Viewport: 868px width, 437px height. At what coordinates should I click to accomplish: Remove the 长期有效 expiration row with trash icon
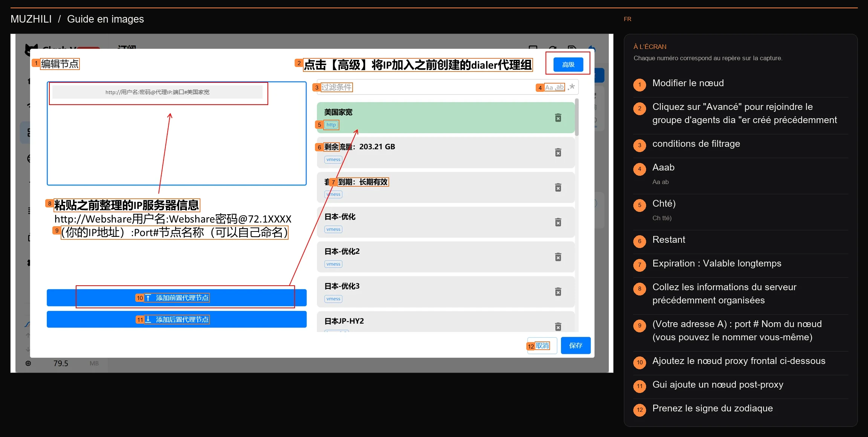coord(558,187)
